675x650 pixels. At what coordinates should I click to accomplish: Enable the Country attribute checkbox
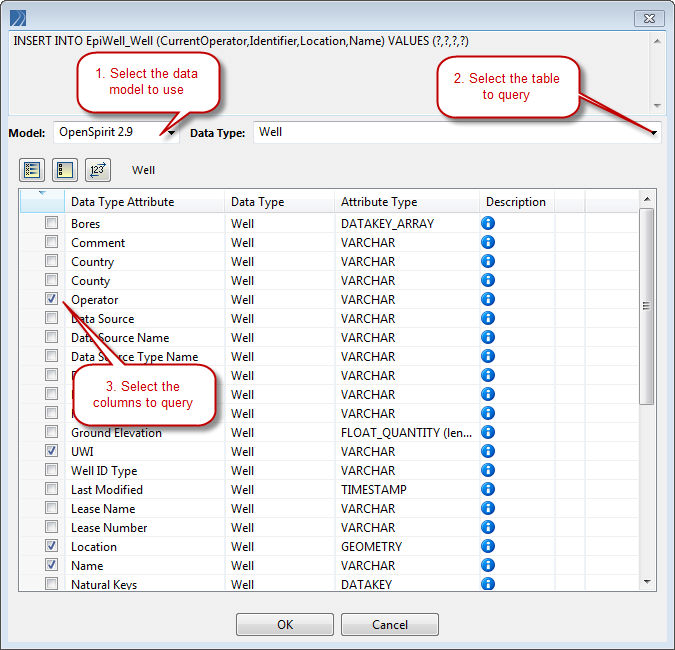pos(51,262)
